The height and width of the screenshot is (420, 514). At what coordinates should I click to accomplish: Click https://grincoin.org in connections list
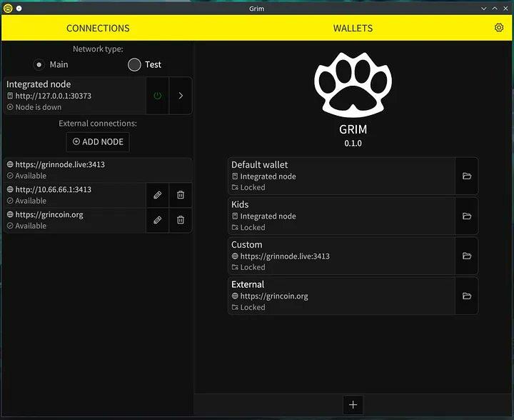pyautogui.click(x=49, y=214)
